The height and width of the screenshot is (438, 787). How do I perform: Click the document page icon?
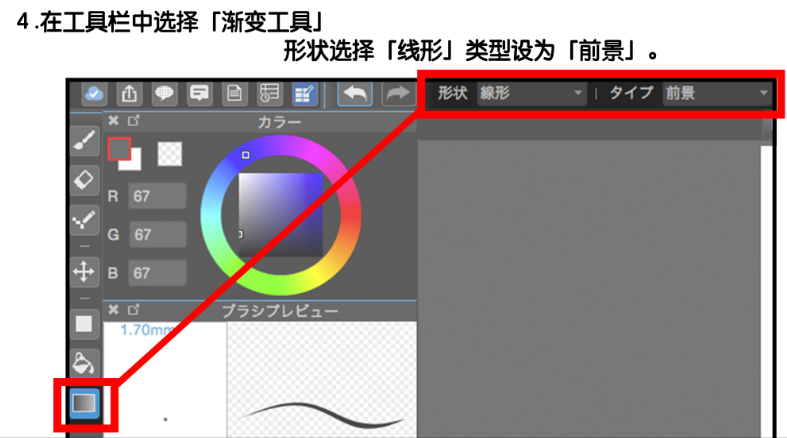(x=234, y=93)
